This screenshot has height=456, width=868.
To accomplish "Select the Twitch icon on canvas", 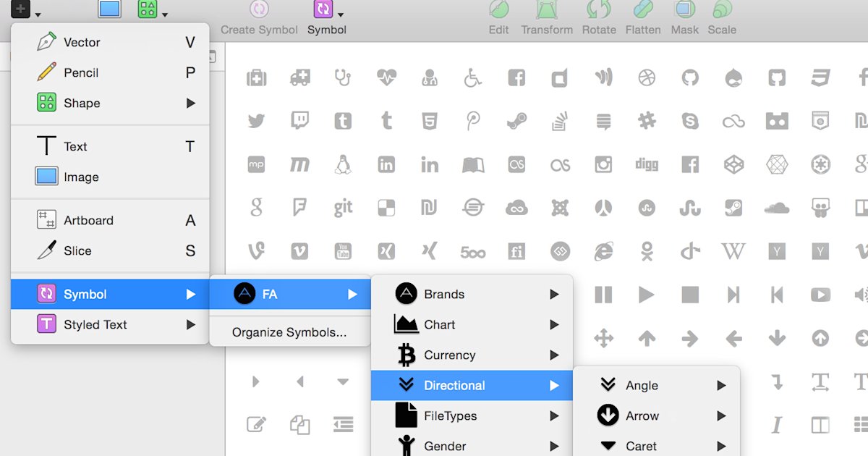I will point(299,121).
